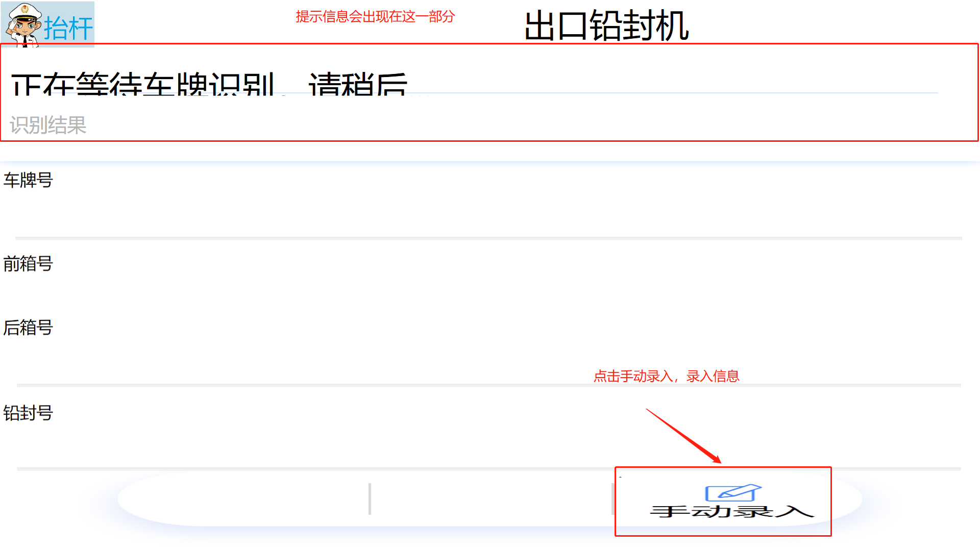Image resolution: width=980 pixels, height=551 pixels.
Task: Click the officer cartoon icon
Action: coord(24,24)
